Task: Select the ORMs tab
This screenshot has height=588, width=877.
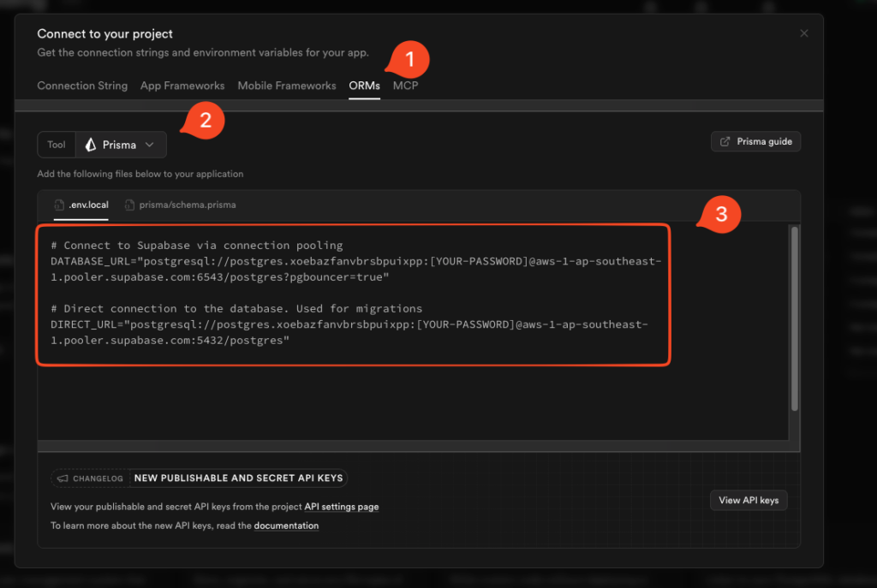Action: coord(364,86)
